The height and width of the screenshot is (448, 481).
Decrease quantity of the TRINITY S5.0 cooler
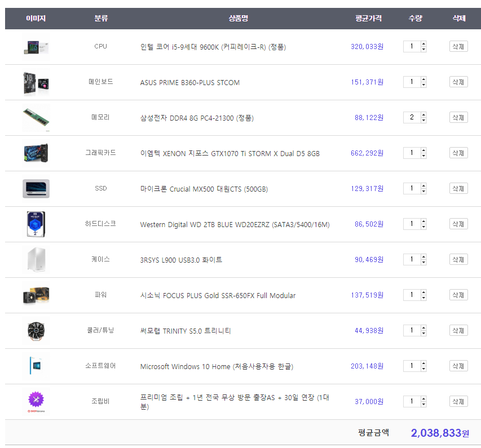(x=423, y=333)
